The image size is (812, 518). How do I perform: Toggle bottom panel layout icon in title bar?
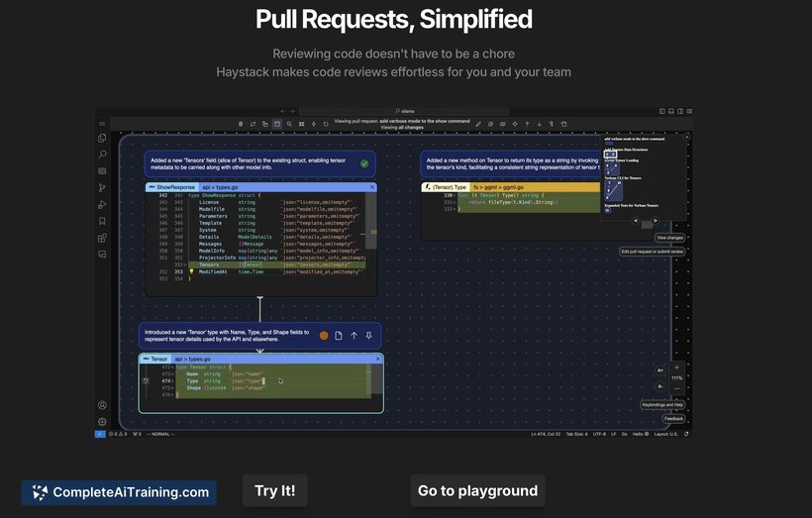point(671,111)
